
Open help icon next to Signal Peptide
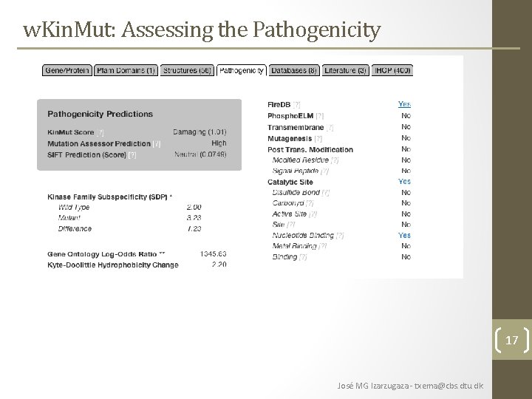(x=324, y=171)
